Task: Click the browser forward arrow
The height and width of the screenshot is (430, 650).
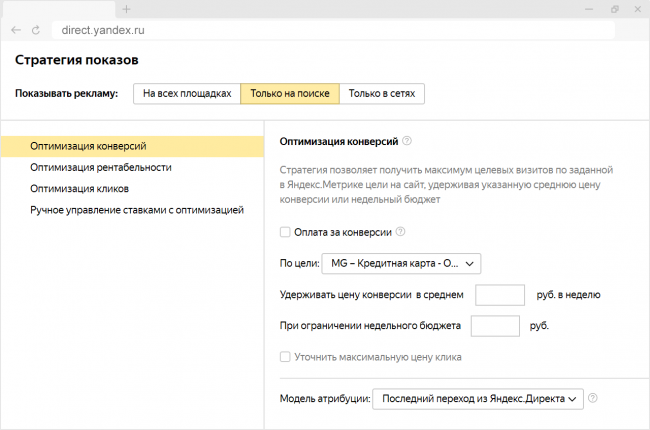Action: click(x=39, y=31)
